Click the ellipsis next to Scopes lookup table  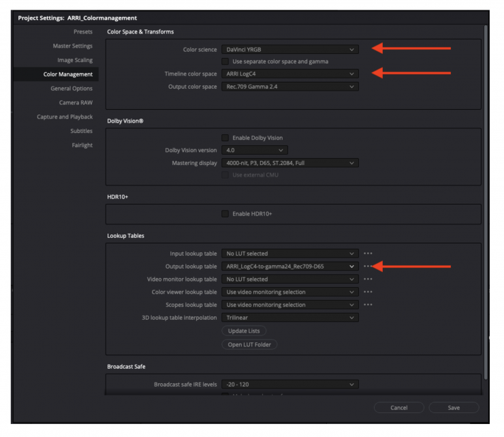click(368, 305)
